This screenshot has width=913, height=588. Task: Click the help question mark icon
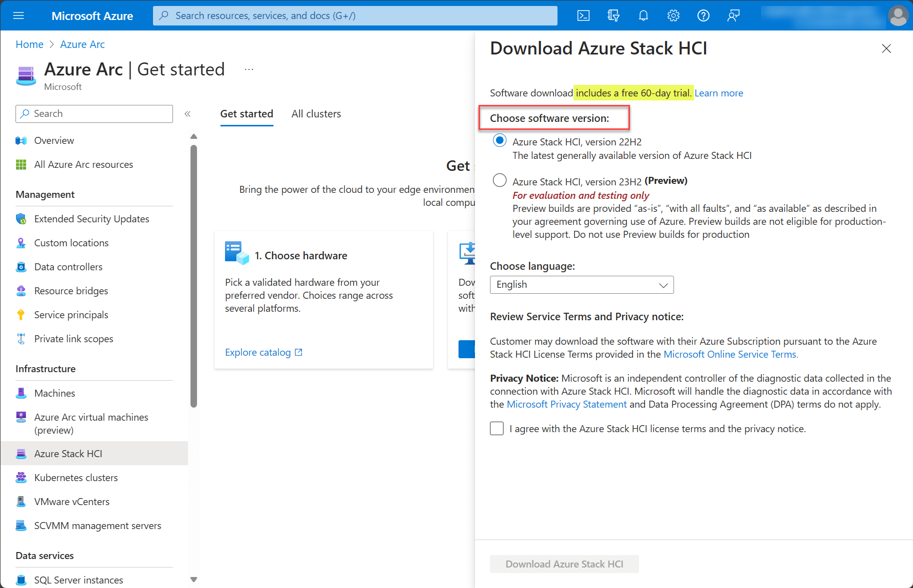[703, 16]
